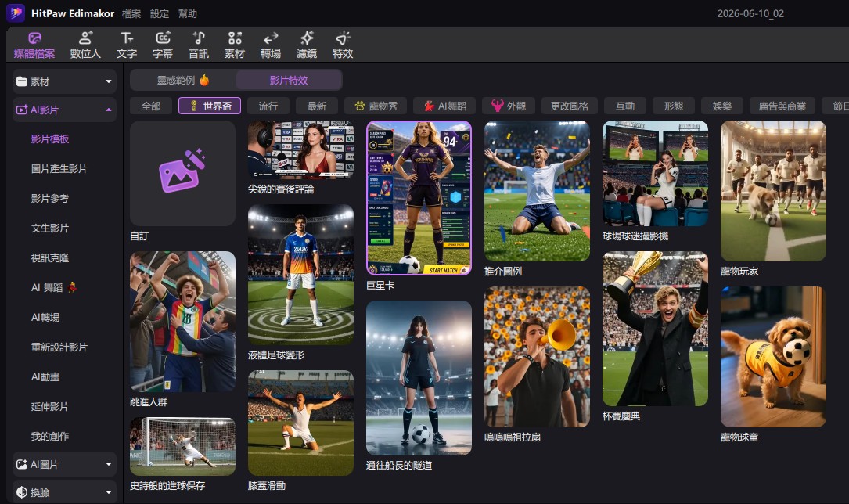Select the 巨星卡 template thumbnail
This screenshot has height=504, width=849.
tap(419, 197)
